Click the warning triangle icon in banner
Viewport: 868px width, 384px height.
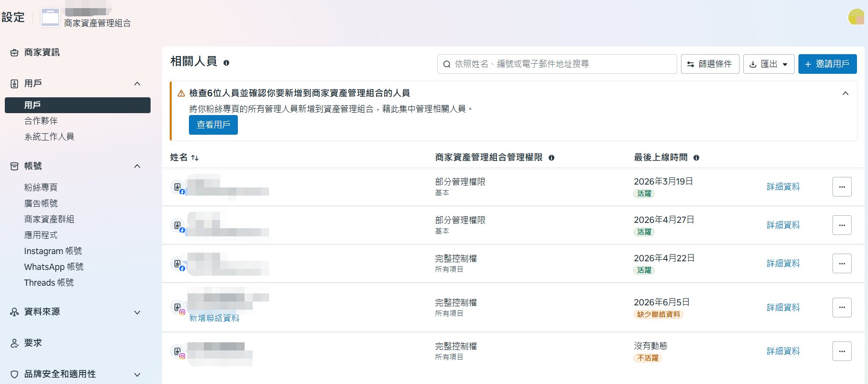tap(181, 93)
